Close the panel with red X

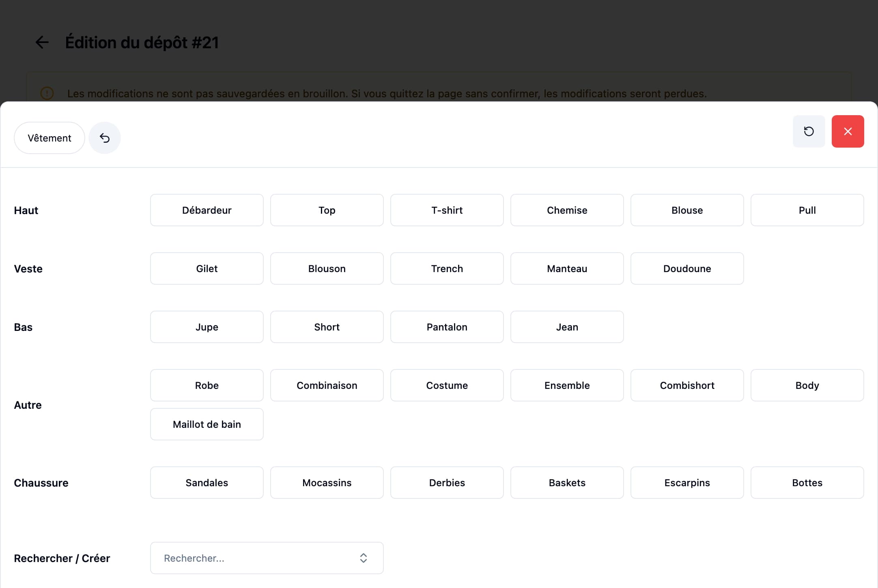click(x=848, y=131)
